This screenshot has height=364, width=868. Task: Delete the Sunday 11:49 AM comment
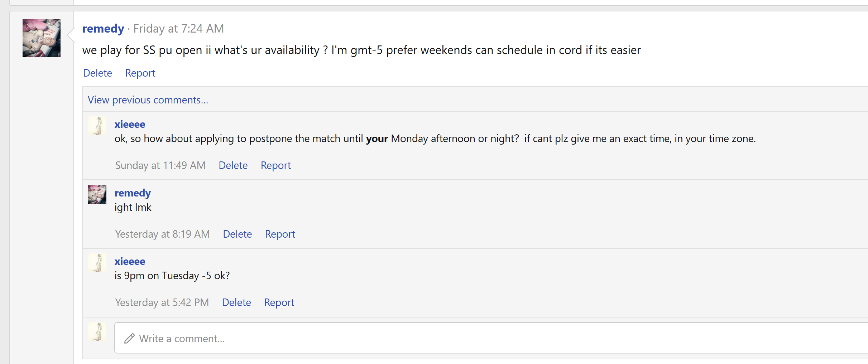coord(233,165)
